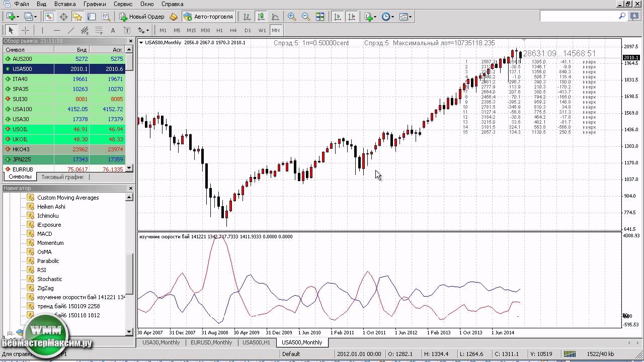Select the Fibonacci retracement tool
644x362 pixels.
(99, 30)
